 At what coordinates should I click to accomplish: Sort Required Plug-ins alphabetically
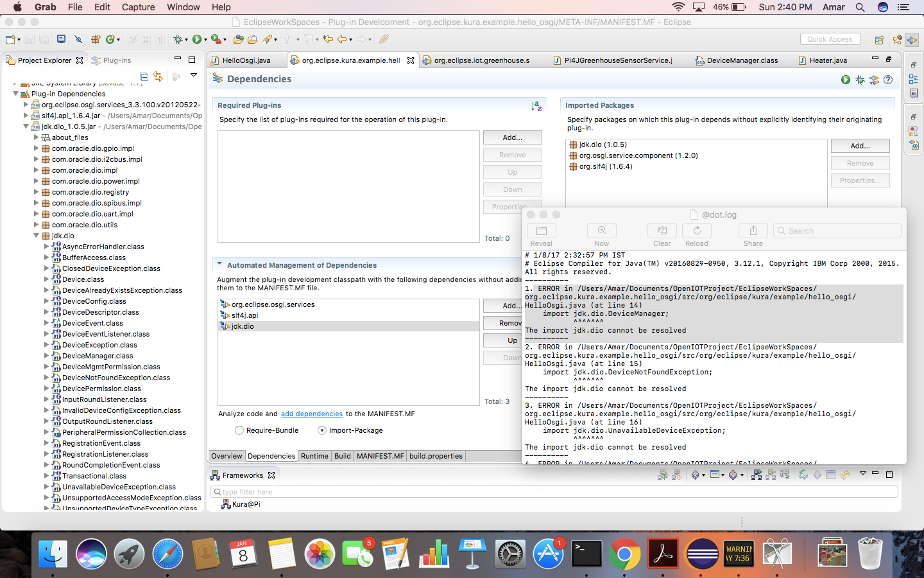click(x=536, y=106)
